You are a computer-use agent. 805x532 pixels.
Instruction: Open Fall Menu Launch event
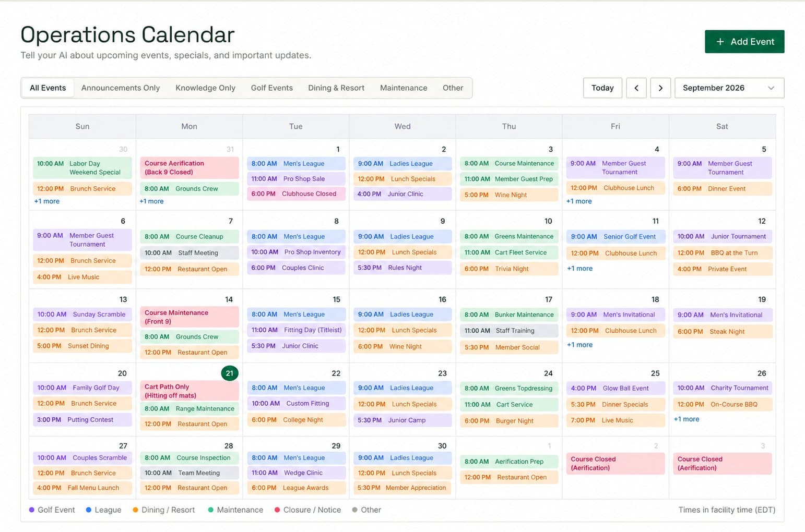(x=82, y=488)
